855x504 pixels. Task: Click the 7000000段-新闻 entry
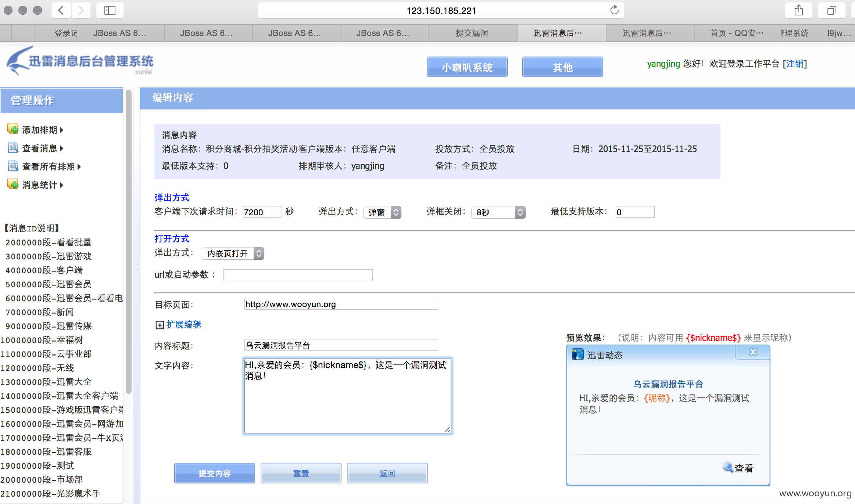tap(40, 312)
